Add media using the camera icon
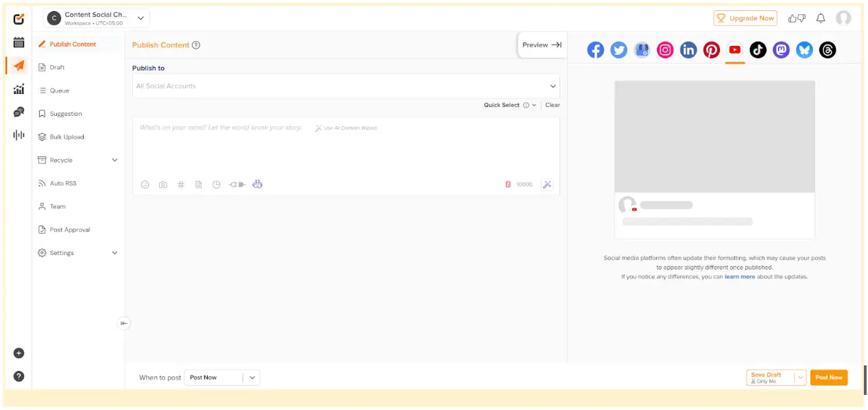This screenshot has width=868, height=410. point(163,184)
